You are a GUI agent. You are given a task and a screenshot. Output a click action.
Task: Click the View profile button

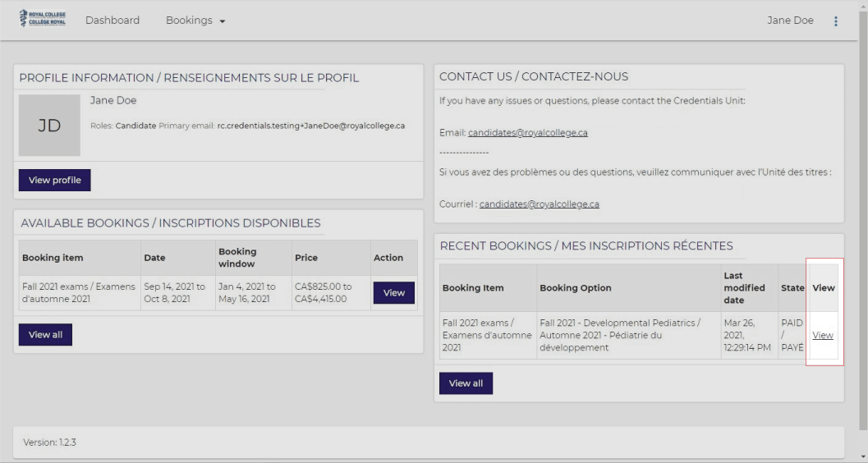(x=55, y=181)
